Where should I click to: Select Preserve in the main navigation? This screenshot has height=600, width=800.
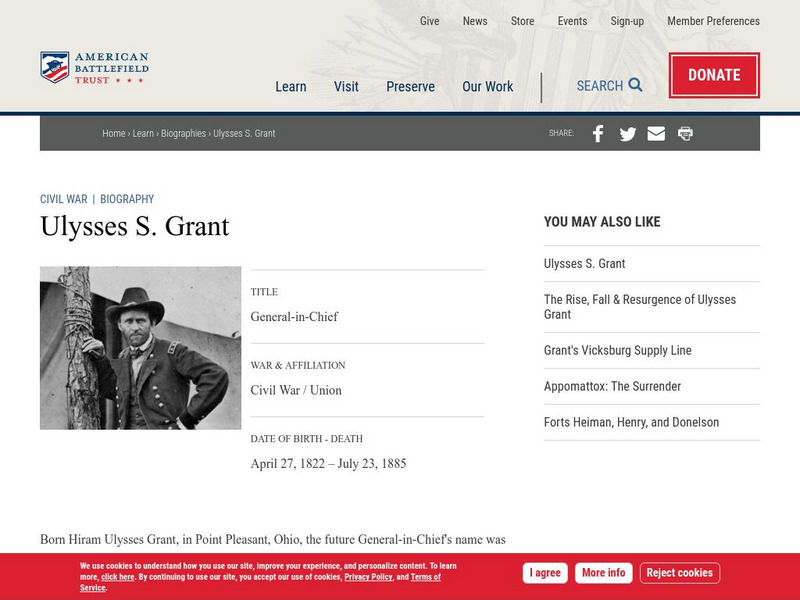click(x=410, y=87)
